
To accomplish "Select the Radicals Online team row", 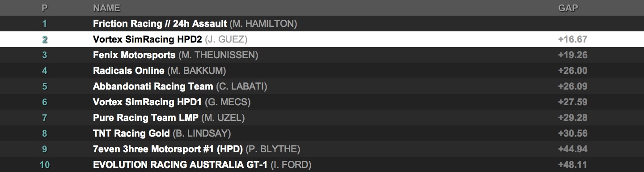I will (322, 71).
